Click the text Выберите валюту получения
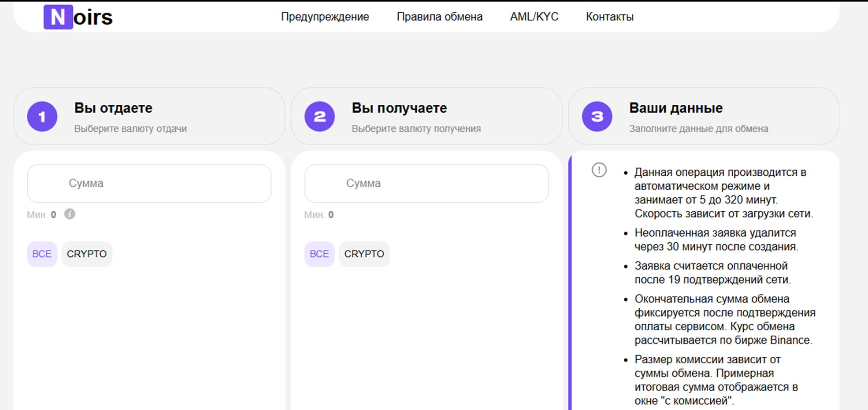Image resolution: width=868 pixels, height=410 pixels. pyautogui.click(x=416, y=129)
